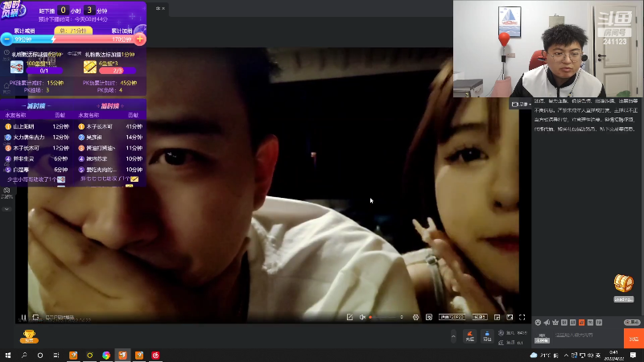The height and width of the screenshot is (362, 644).
Task: Click the refresh icon beside the pause button
Action: pos(35,317)
